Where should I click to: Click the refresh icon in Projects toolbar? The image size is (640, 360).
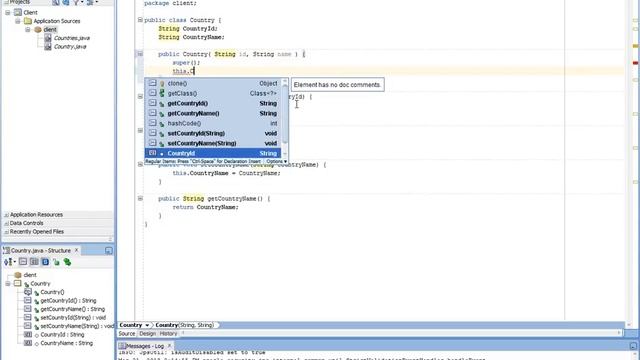tap(66, 2)
